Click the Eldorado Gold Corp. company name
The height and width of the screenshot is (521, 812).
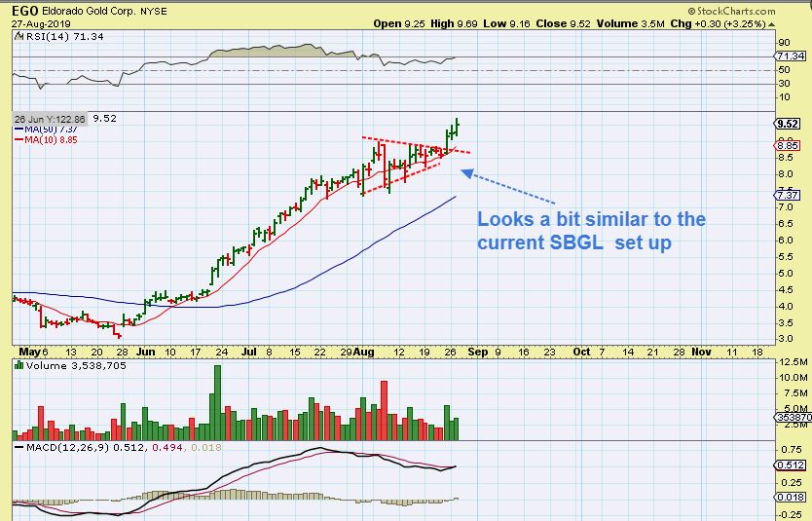coord(90,11)
